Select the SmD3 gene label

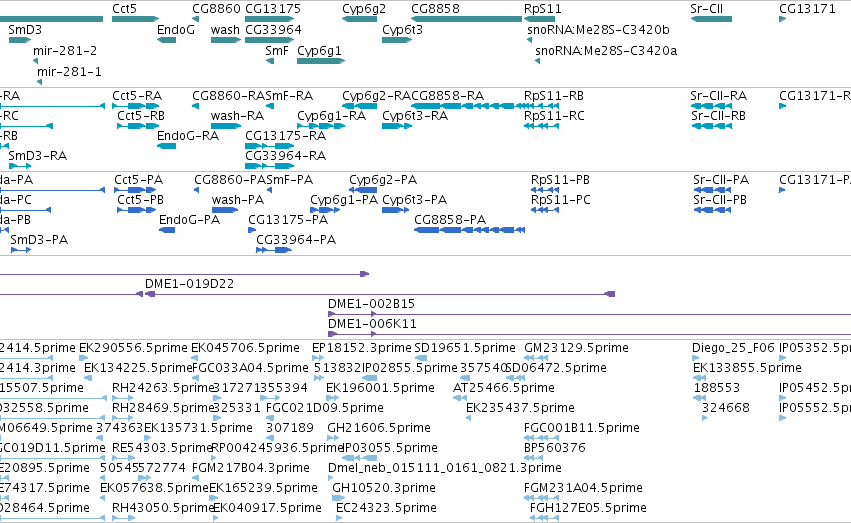click(x=25, y=30)
